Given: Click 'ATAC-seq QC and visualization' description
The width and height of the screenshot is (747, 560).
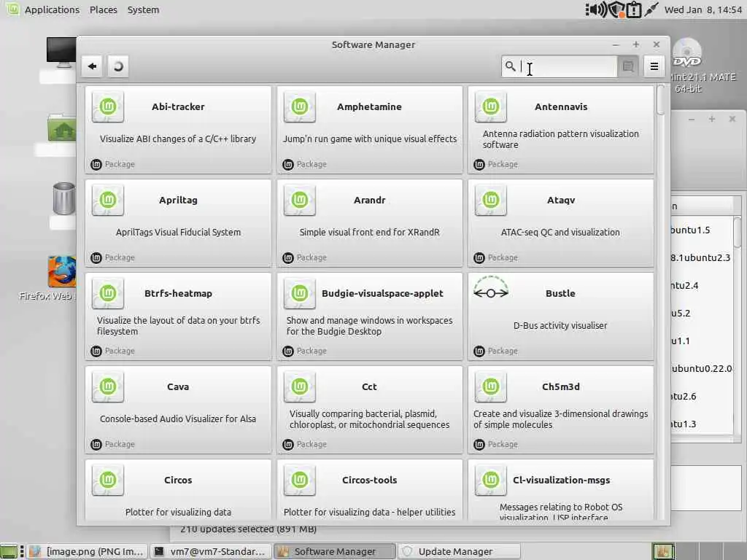Looking at the screenshot, I should coord(560,232).
